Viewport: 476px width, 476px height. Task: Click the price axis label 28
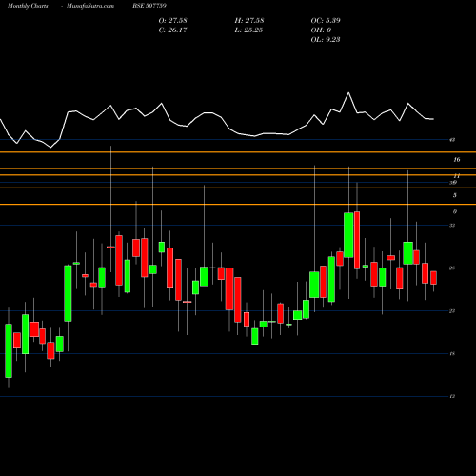coord(452,268)
